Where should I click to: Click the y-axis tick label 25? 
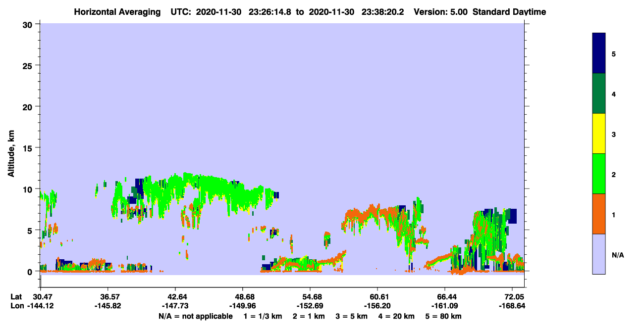coord(29,65)
